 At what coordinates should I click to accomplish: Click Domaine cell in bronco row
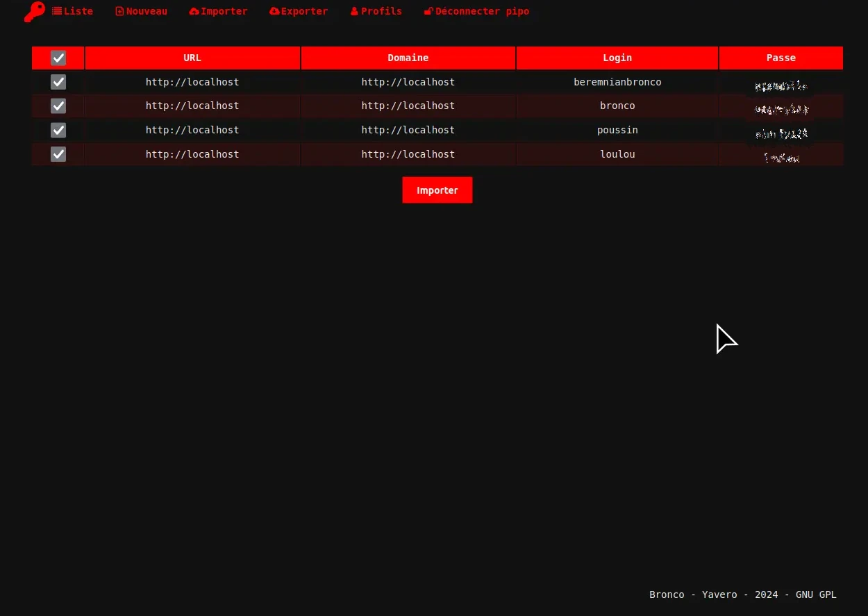tap(408, 106)
